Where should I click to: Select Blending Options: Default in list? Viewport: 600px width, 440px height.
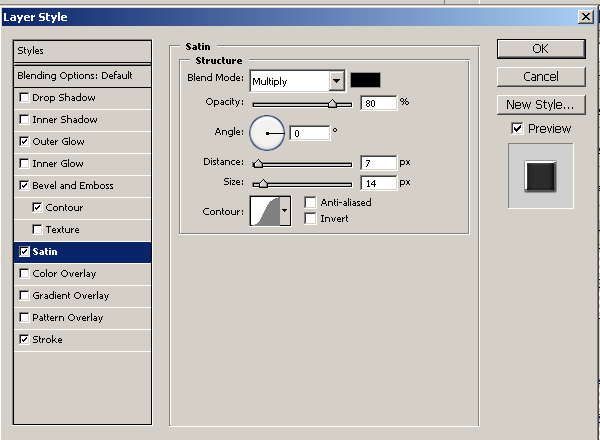tap(75, 76)
